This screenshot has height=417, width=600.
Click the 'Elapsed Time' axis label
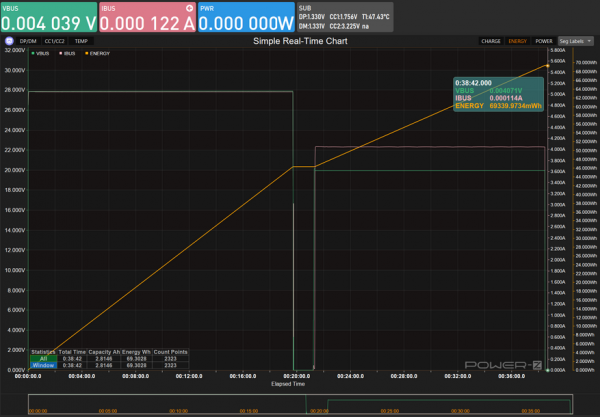288,384
